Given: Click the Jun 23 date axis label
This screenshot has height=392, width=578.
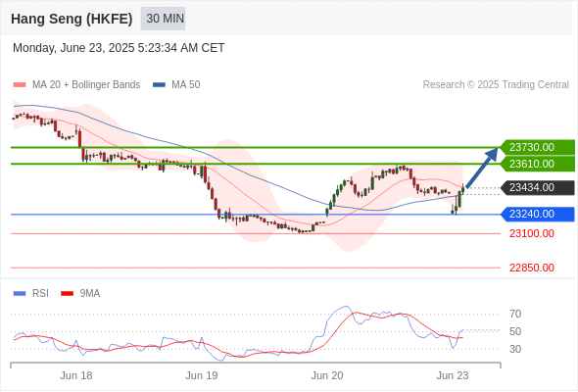Looking at the screenshot, I should pyautogui.click(x=453, y=375).
